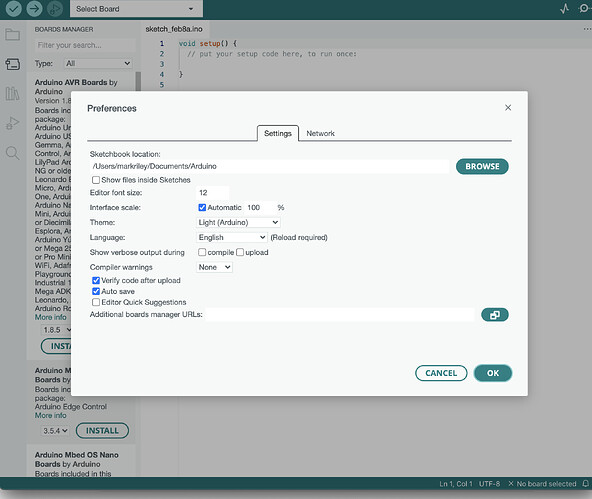The height and width of the screenshot is (499, 592).
Task: Click the Verify checkmark icon
Action: click(13, 9)
